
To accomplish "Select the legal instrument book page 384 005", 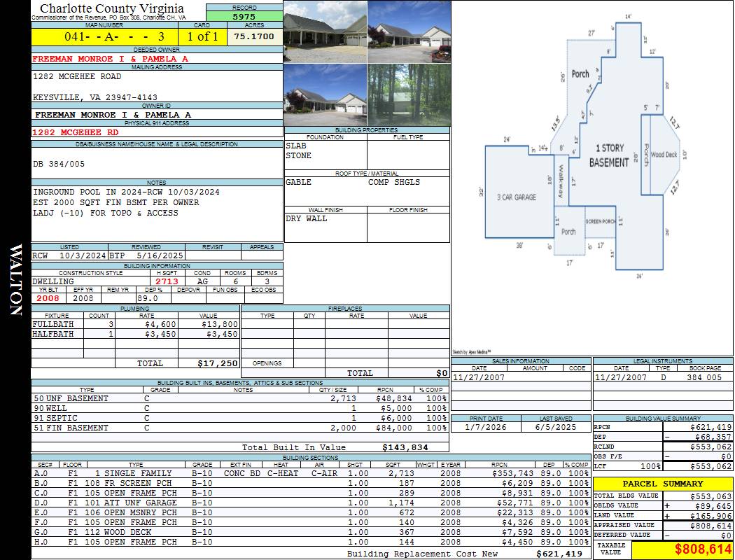I will (703, 377).
